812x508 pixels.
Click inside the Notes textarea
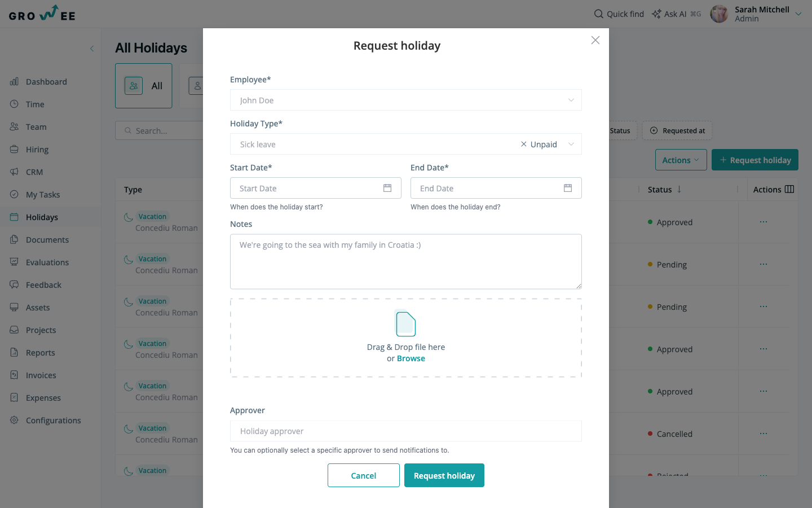pos(406,262)
